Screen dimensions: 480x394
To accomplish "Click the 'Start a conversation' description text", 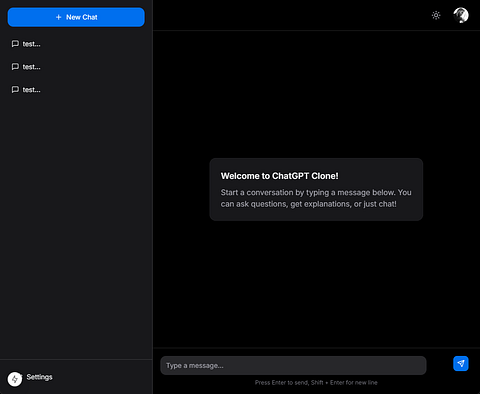I will tap(316, 198).
